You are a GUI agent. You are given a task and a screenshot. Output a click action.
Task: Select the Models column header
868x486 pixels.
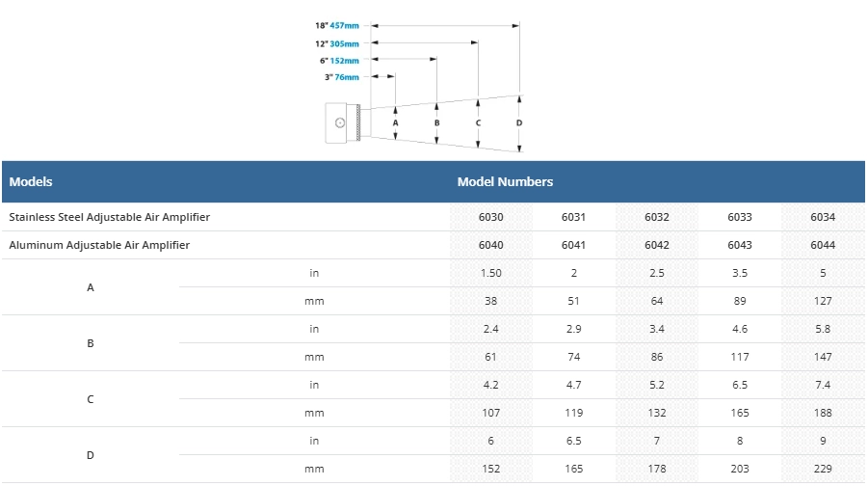coord(31,181)
